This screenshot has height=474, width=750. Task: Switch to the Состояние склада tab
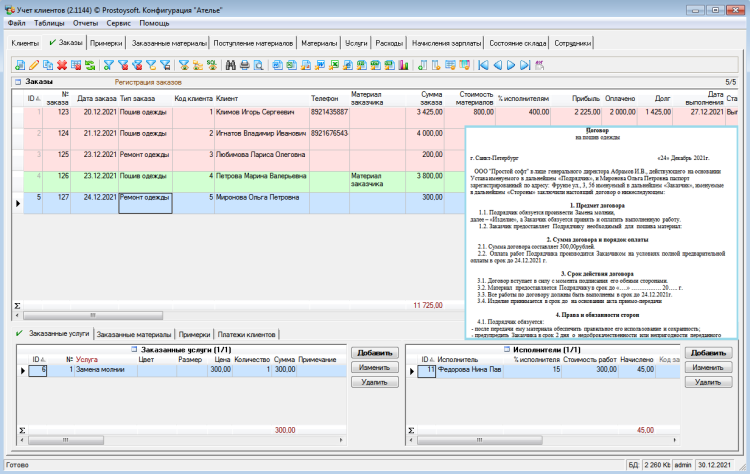tap(516, 44)
